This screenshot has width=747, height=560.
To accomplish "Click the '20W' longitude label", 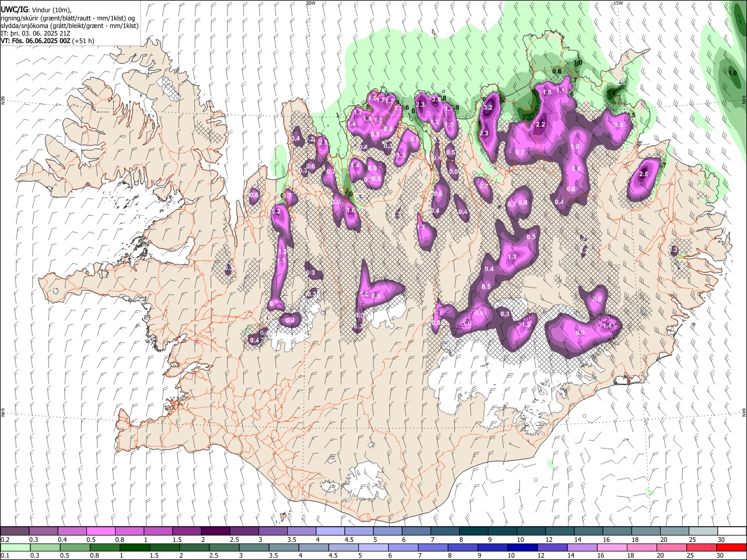I will pos(310,3).
